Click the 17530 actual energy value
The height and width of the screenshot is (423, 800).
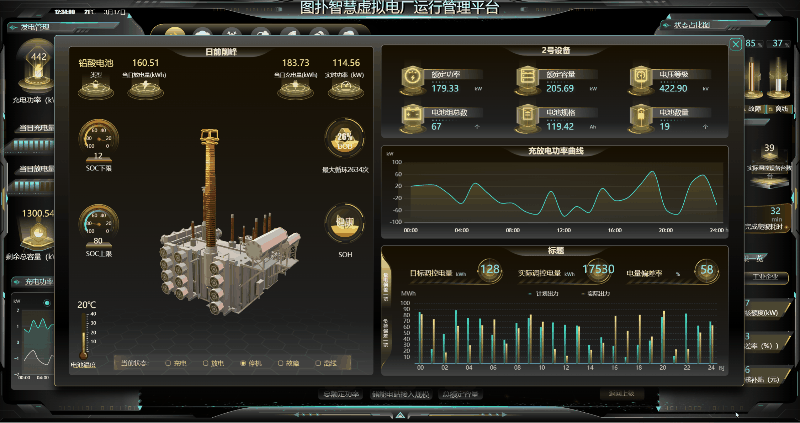(598, 269)
